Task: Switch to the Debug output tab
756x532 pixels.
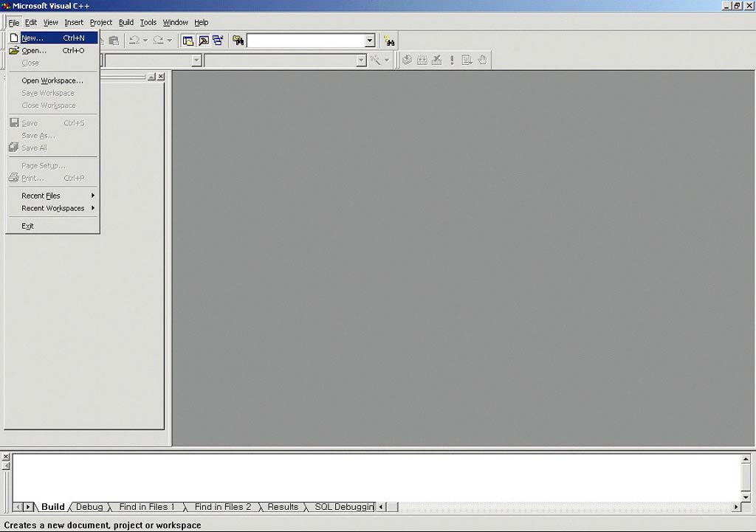Action: click(x=89, y=507)
